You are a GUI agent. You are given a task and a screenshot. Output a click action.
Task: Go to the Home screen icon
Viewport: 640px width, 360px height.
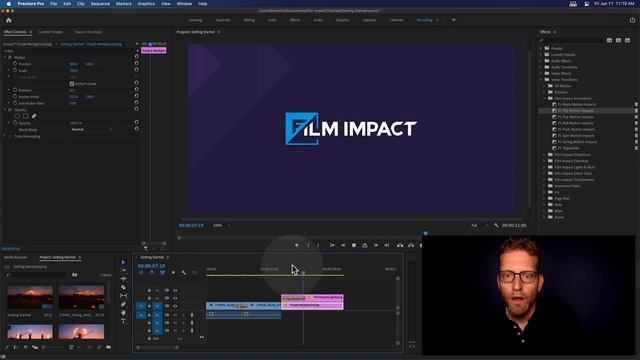[9, 20]
